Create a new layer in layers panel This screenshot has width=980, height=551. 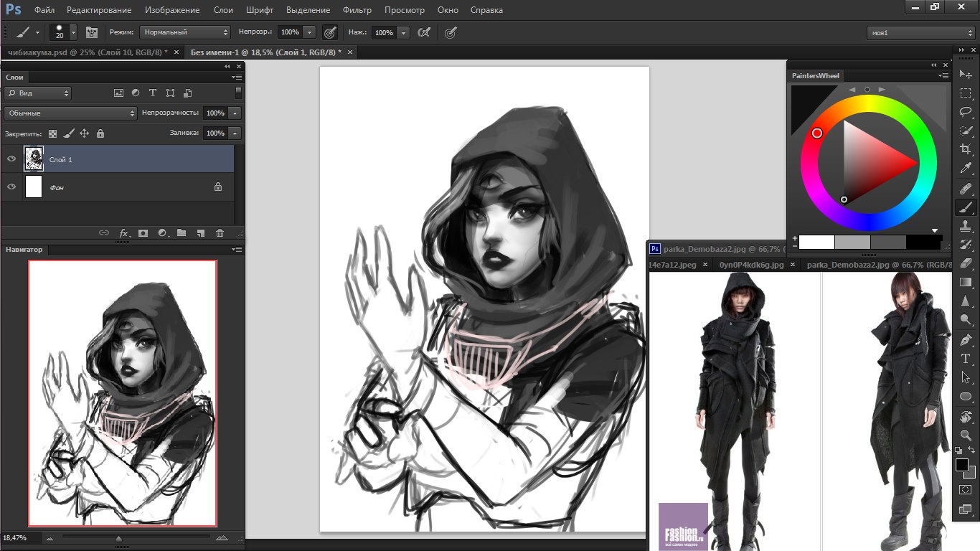(x=201, y=233)
